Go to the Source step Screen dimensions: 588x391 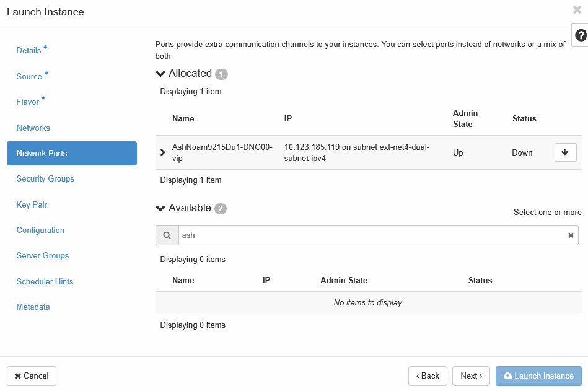tap(29, 76)
